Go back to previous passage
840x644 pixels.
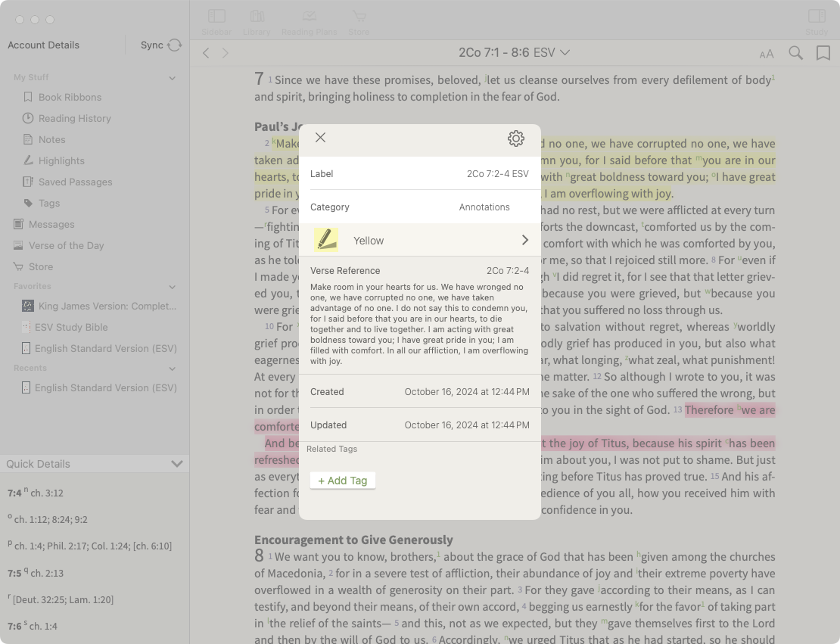pos(207,52)
